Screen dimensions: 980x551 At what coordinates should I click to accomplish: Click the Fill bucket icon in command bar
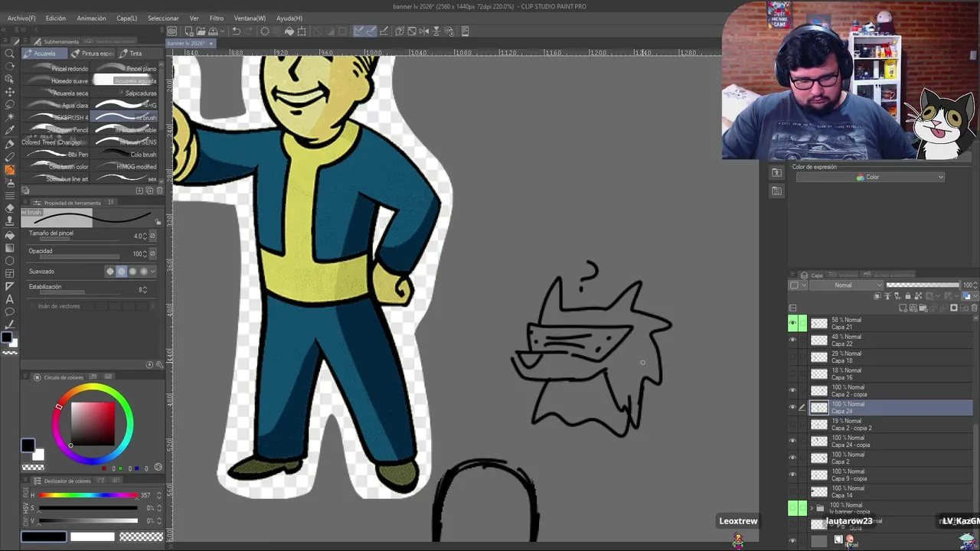tap(289, 31)
